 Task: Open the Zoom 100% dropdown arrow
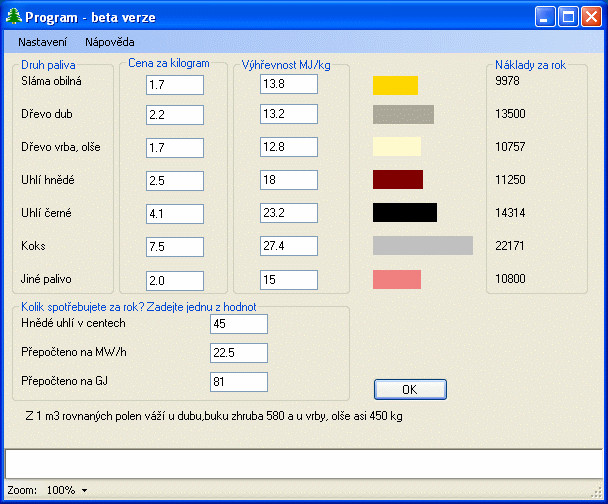point(84,490)
